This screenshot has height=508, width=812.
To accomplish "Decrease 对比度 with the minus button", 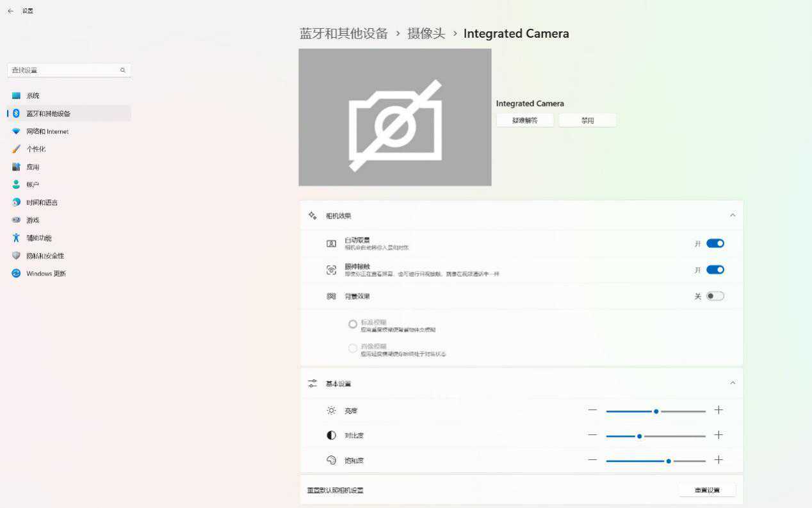I will coord(592,436).
